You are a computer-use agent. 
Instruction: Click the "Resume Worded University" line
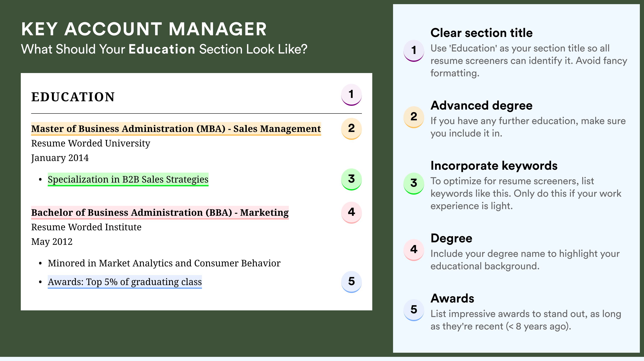click(91, 143)
